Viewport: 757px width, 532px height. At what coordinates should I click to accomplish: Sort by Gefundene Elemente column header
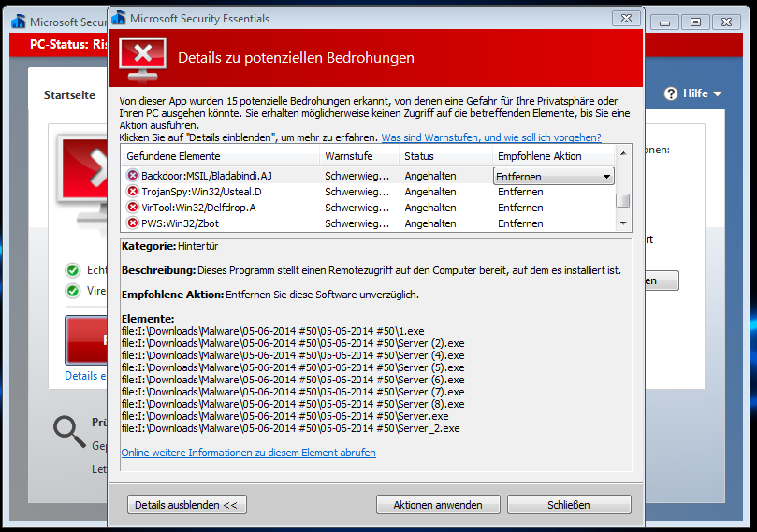(x=220, y=156)
